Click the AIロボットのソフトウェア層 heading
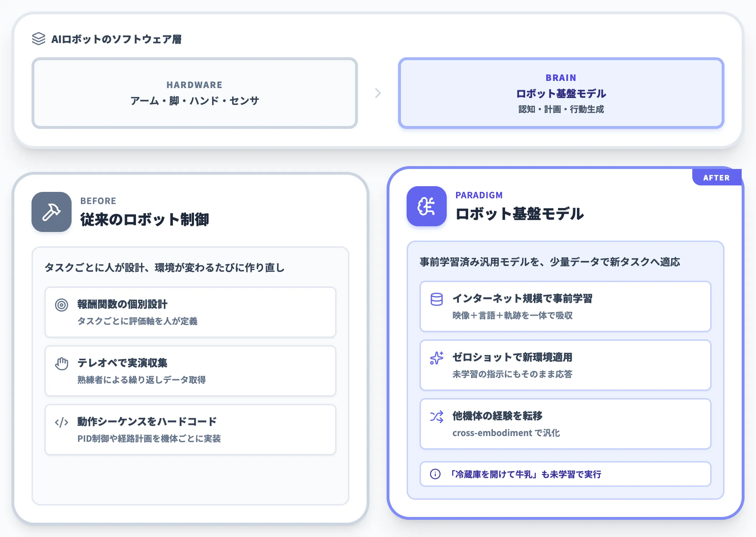Image resolution: width=756 pixels, height=537 pixels. [116, 39]
